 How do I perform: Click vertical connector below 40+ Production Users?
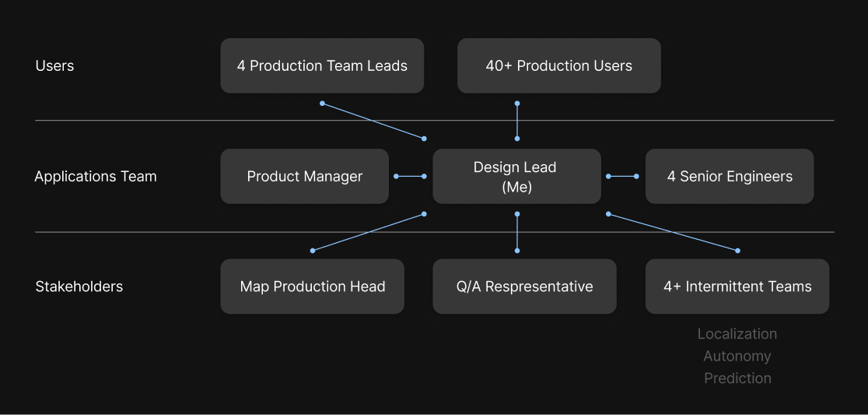point(517,121)
